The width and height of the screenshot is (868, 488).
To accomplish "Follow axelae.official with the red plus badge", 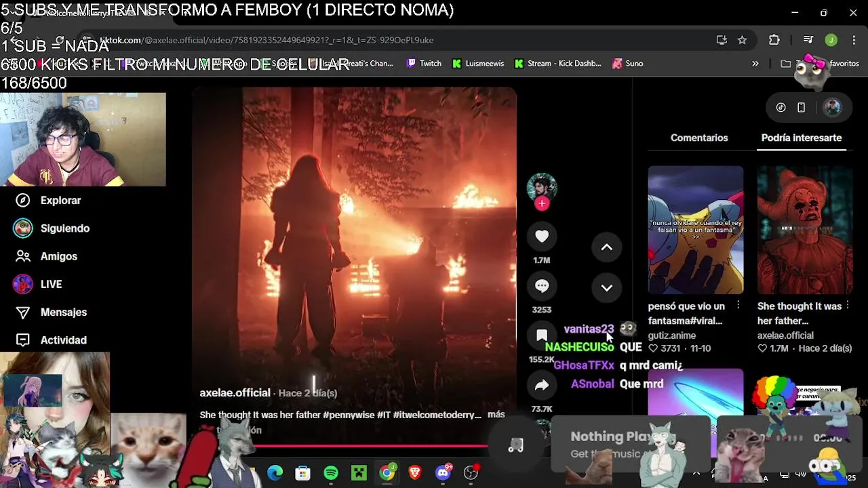I will tap(541, 203).
